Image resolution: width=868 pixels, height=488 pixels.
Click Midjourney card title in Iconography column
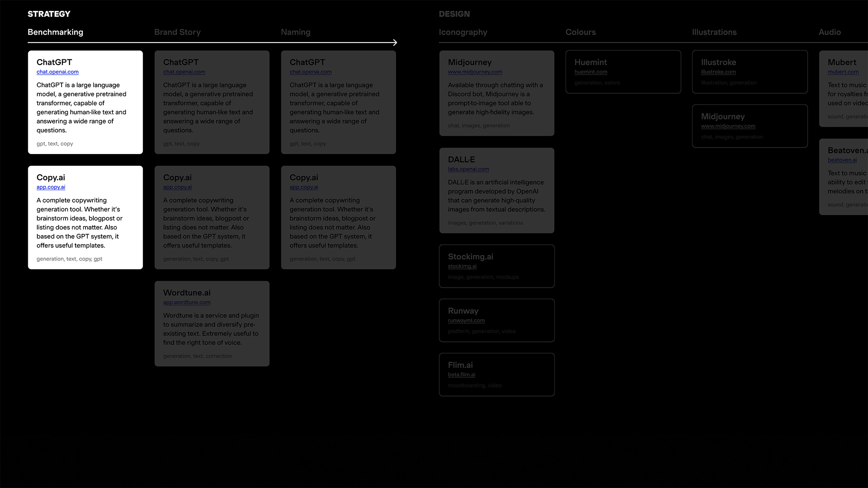pyautogui.click(x=470, y=62)
